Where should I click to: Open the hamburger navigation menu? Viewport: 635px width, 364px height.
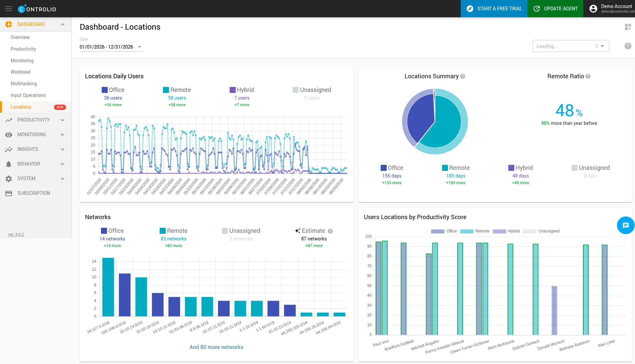9,9
